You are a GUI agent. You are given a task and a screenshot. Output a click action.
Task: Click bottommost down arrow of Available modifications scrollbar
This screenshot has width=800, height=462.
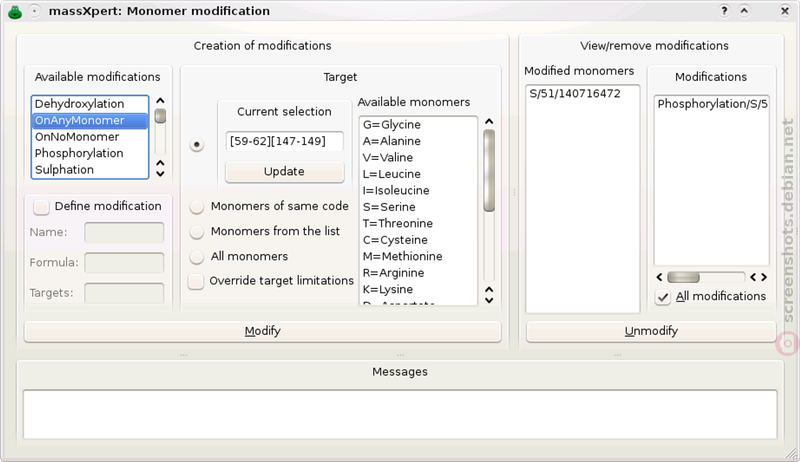(x=160, y=174)
